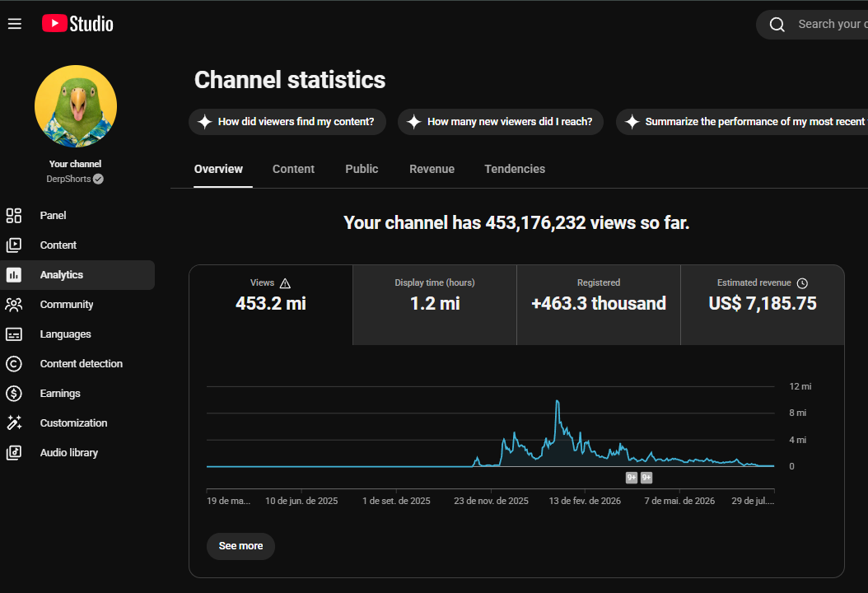Click the warning triangle beside Views

(285, 283)
